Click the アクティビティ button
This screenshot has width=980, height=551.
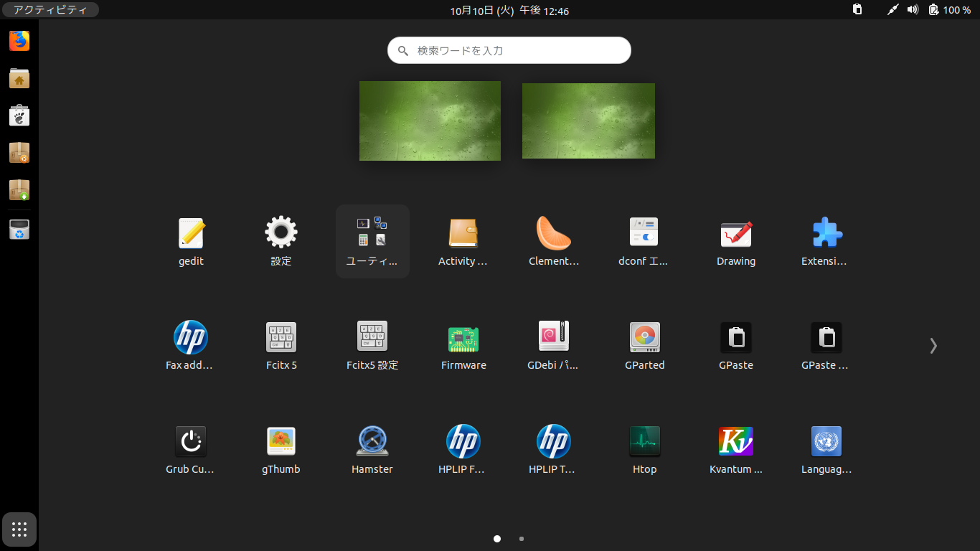pos(50,10)
